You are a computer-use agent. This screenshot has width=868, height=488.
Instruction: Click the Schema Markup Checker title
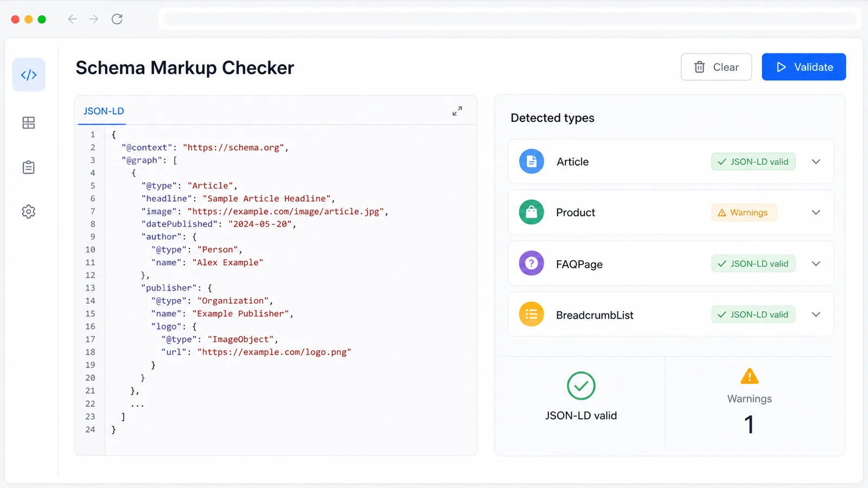184,68
